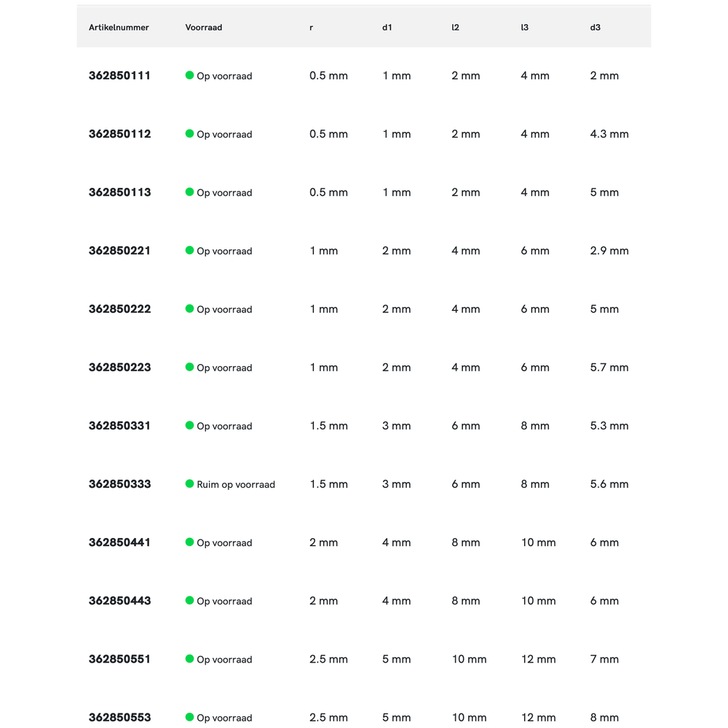The image size is (728, 728).
Task: Click the green stock dot for 362850551
Action: 190,659
